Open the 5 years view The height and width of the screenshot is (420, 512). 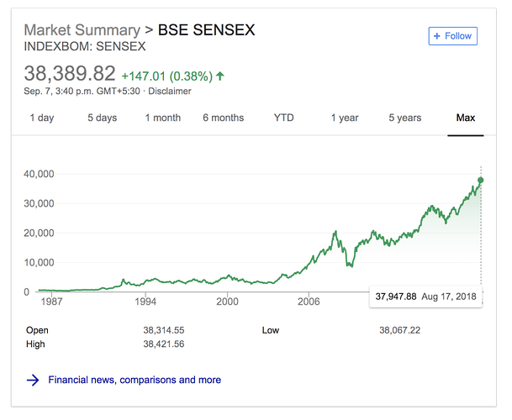click(404, 118)
